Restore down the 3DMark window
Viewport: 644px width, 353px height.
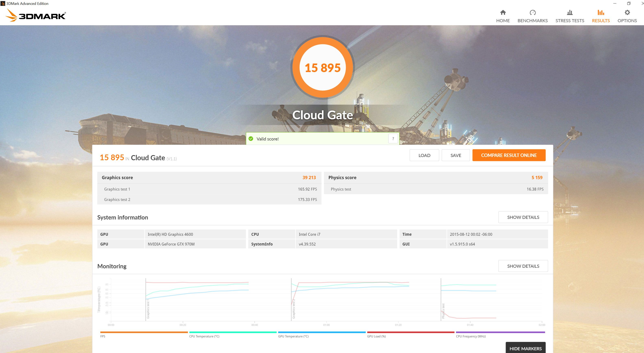pos(629,3)
